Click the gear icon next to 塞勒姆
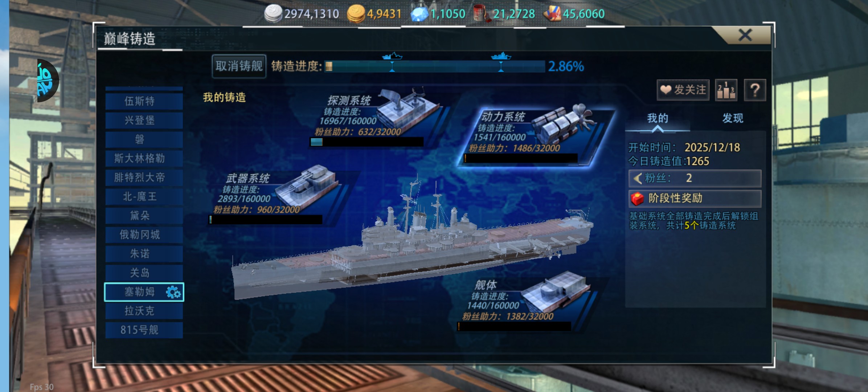Screen dimensions: 868x392 (173, 292)
